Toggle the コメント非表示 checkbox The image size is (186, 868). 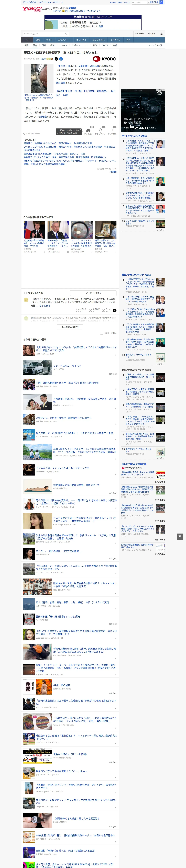pyautogui.click(x=102, y=333)
